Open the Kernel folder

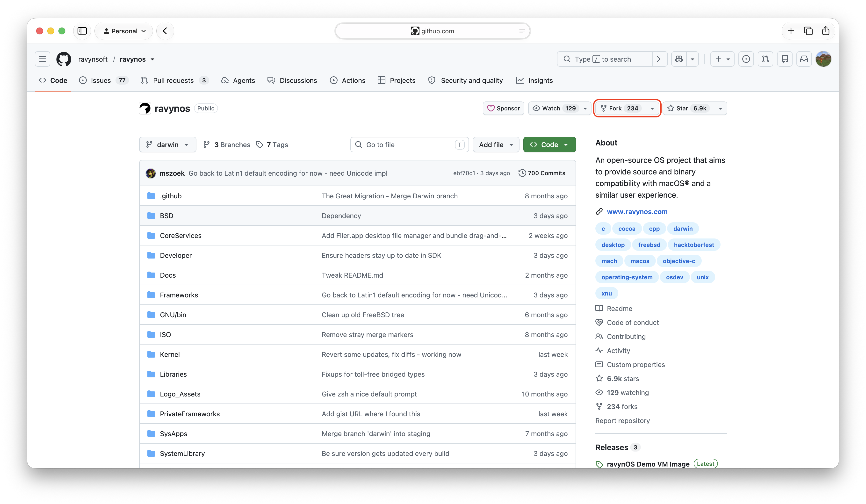170,354
